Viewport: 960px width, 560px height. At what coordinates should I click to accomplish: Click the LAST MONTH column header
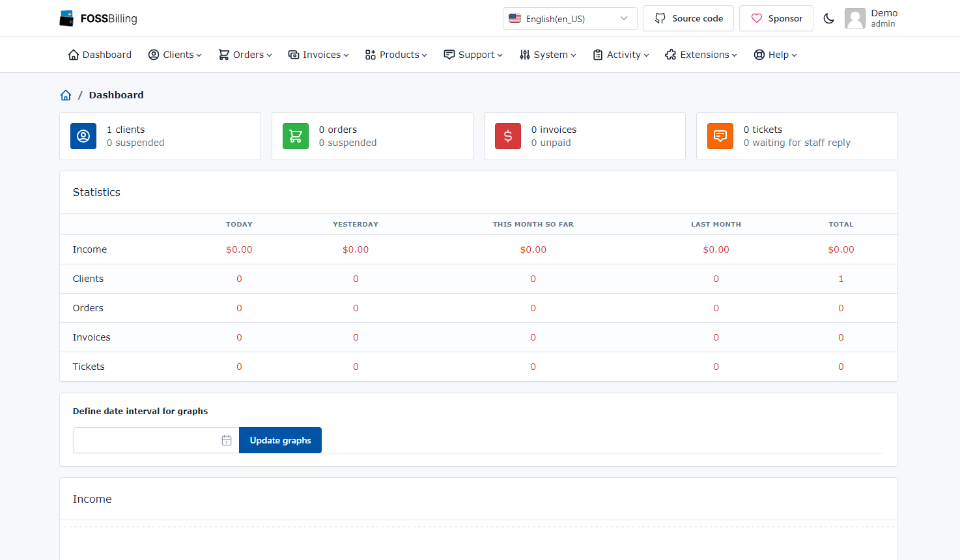point(716,224)
